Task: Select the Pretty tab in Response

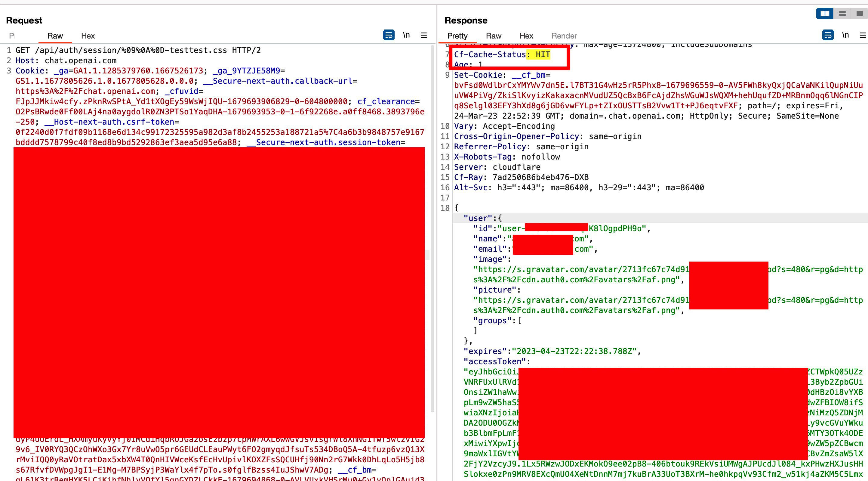Action: coord(457,36)
